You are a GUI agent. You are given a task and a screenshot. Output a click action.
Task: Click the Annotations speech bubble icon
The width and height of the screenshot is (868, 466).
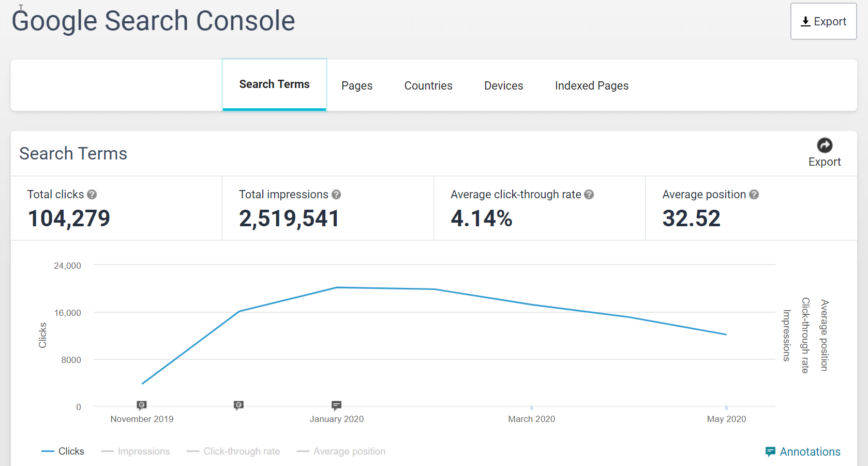(770, 452)
